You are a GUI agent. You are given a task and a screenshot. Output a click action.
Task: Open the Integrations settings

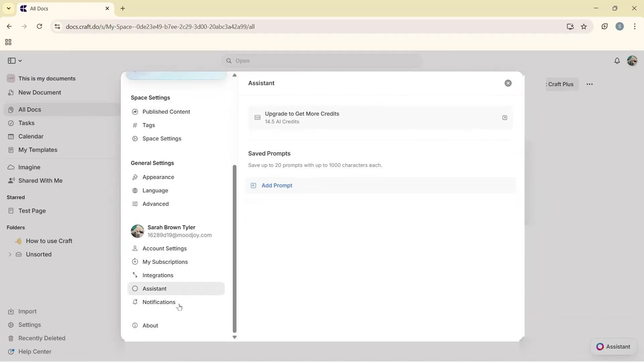(x=158, y=275)
